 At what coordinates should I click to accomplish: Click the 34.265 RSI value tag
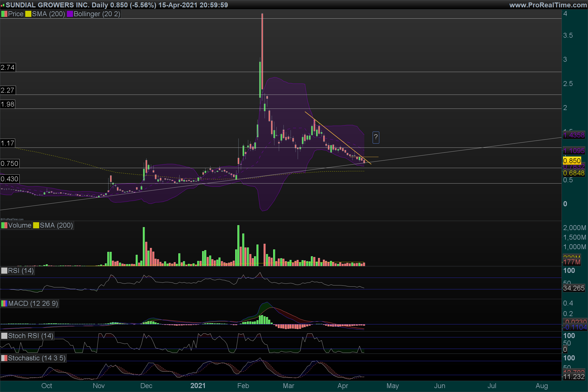point(574,288)
